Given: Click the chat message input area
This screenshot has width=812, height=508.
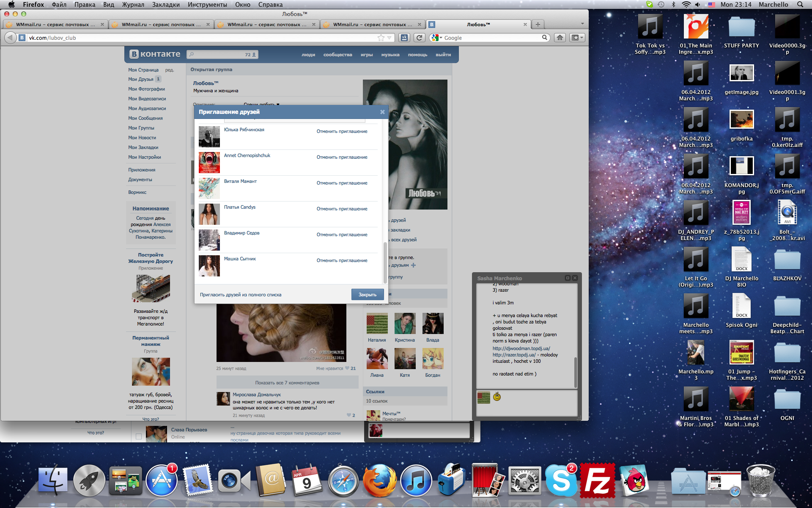Looking at the screenshot, I should 527,403.
